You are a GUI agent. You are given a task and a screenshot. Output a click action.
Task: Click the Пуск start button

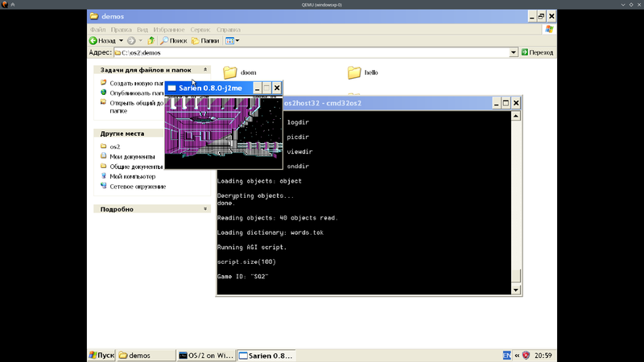pos(102,356)
